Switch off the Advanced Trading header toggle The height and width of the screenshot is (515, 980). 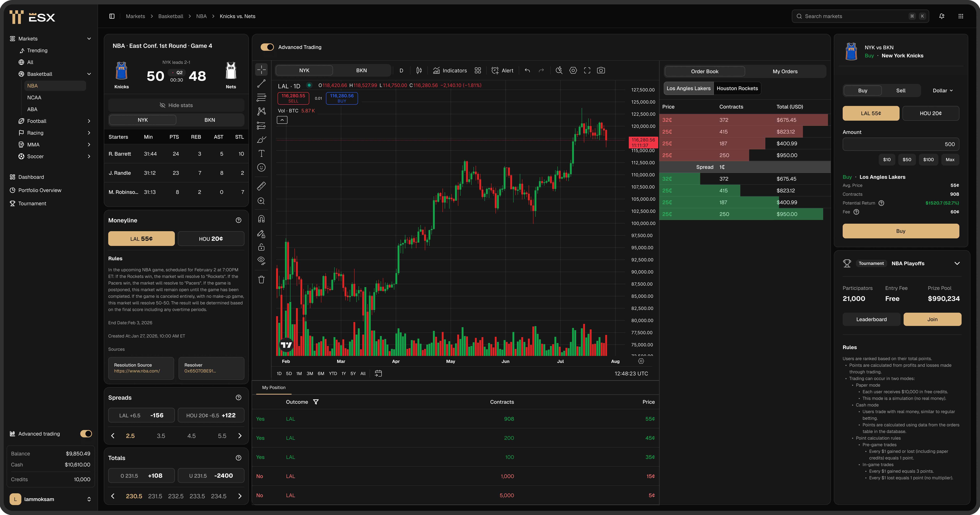click(267, 47)
